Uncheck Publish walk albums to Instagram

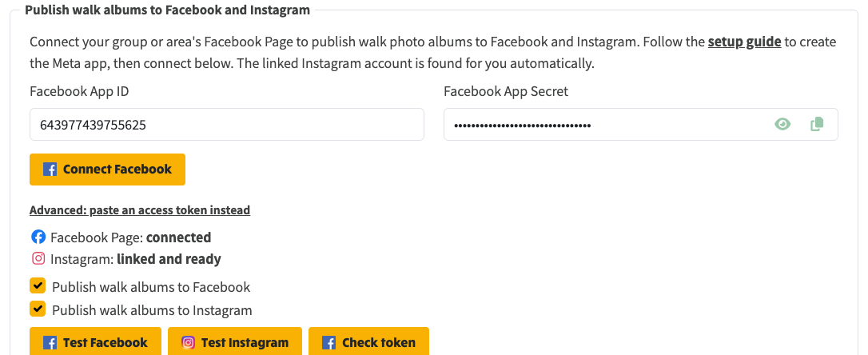[38, 309]
